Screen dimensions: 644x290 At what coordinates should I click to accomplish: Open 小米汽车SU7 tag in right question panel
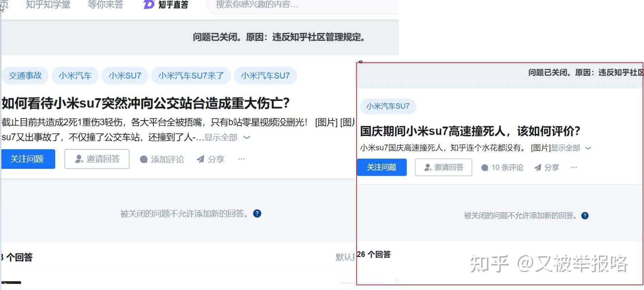388,106
